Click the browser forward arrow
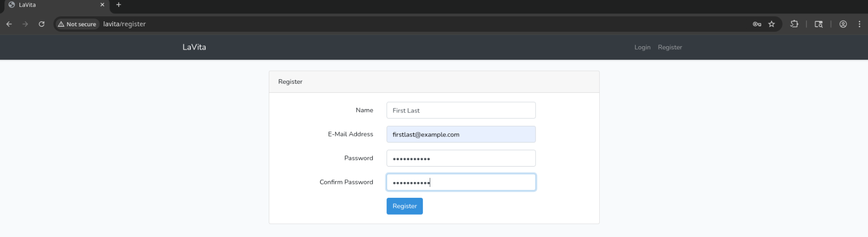 click(25, 24)
